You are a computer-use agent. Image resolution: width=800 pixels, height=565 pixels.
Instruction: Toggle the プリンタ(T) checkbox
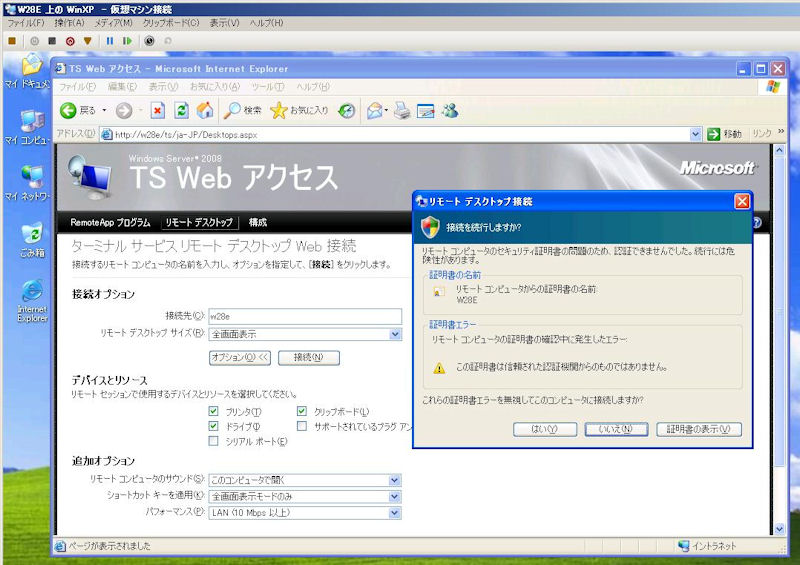point(213,411)
